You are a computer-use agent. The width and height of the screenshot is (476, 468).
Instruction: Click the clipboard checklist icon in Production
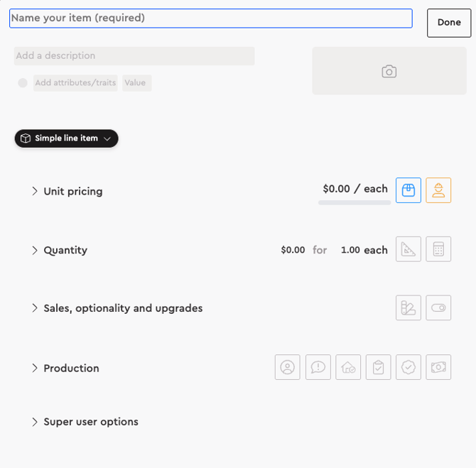pyautogui.click(x=379, y=367)
